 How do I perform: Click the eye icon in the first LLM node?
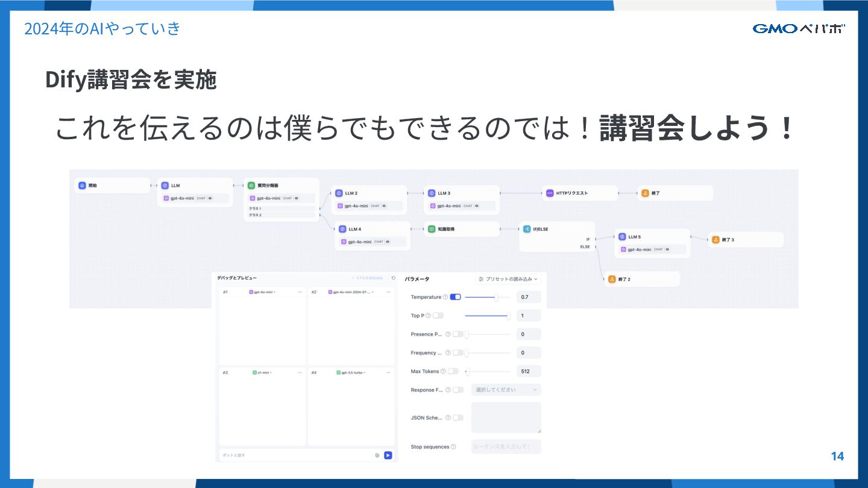[x=210, y=198]
